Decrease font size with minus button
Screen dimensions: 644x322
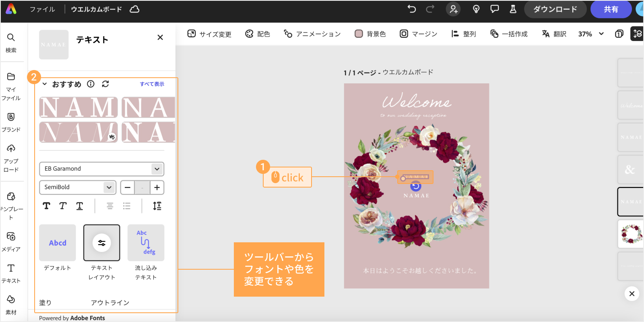[x=128, y=188]
